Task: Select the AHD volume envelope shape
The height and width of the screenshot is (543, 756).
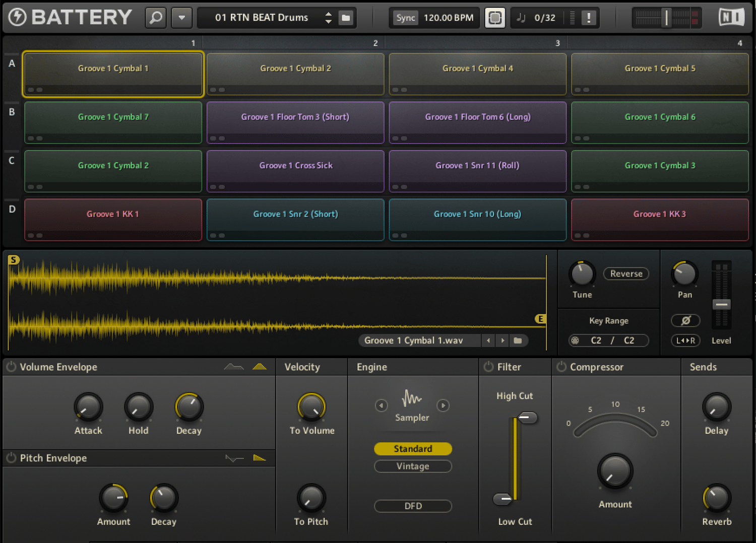Action: point(260,367)
